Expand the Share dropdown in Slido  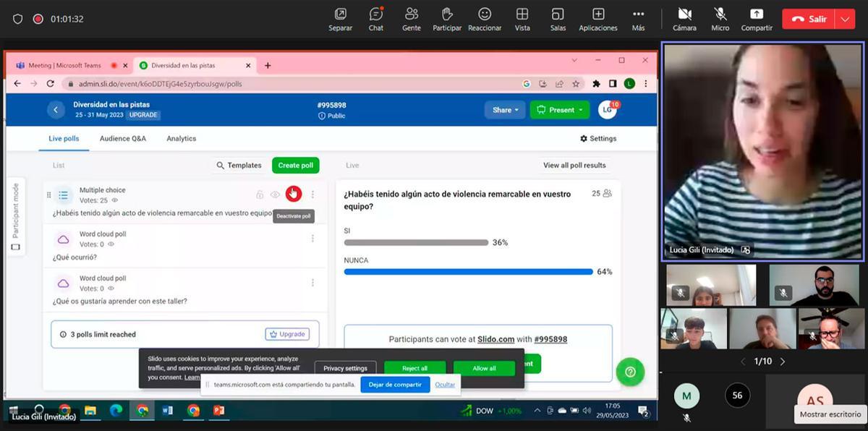pos(505,110)
